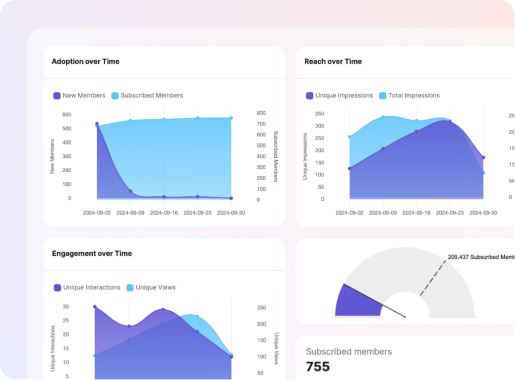This screenshot has height=380, width=515.
Task: Select New Members point on 2024-09-02
Action: point(97,124)
